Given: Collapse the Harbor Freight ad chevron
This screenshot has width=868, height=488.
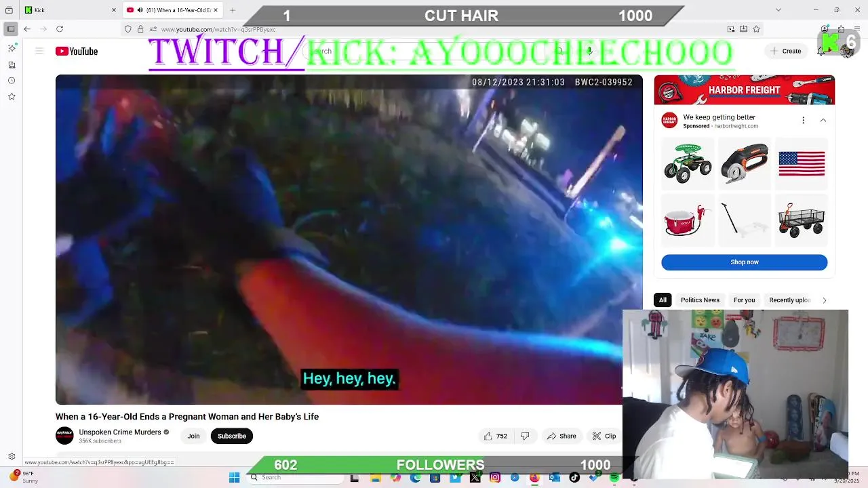Looking at the screenshot, I should coord(823,121).
